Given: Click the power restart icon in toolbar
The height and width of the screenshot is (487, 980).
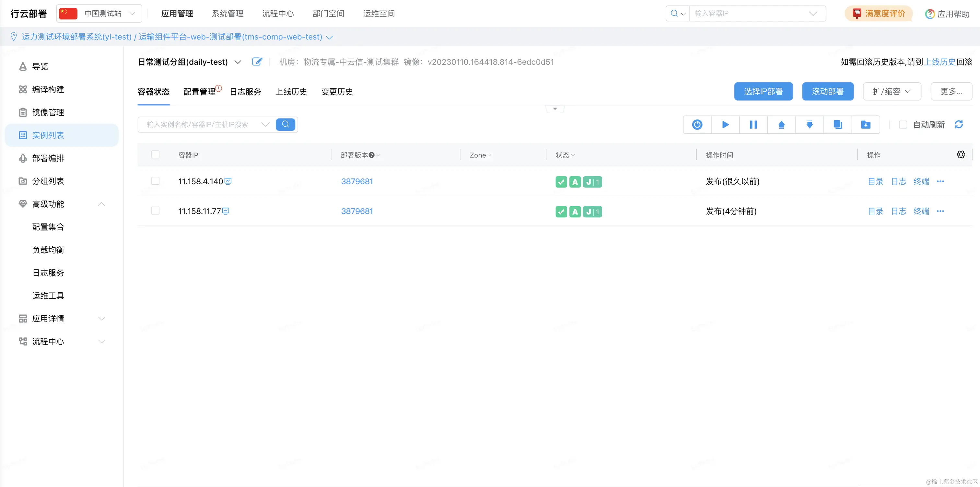Looking at the screenshot, I should tap(697, 124).
